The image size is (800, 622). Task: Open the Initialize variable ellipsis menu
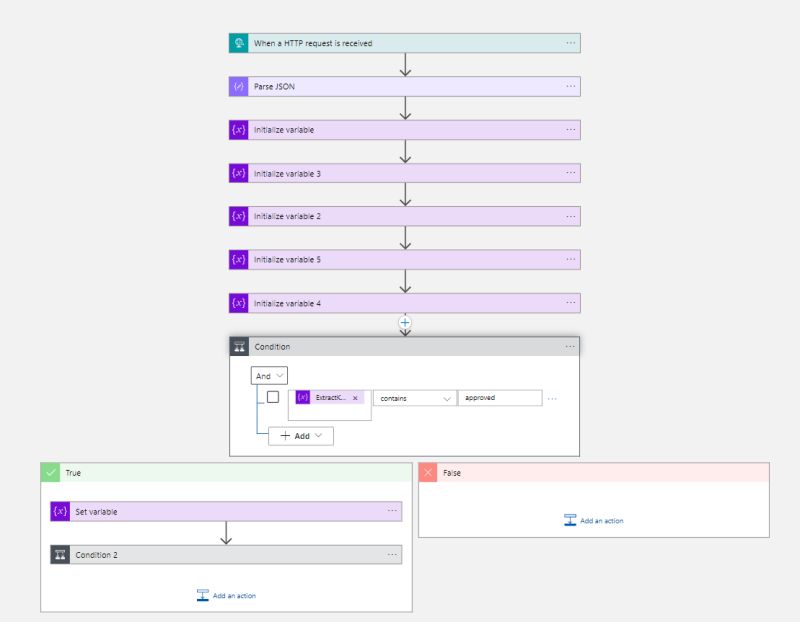pyautogui.click(x=570, y=130)
